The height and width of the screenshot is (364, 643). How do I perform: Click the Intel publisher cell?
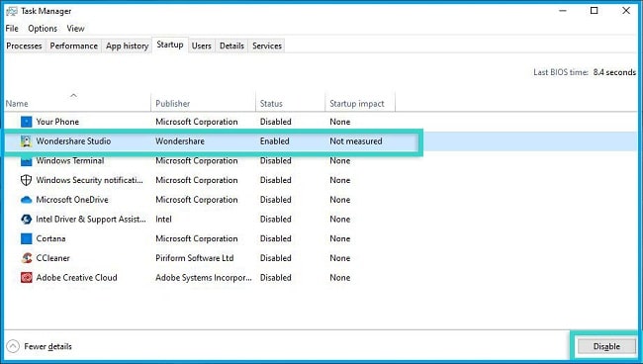click(163, 219)
